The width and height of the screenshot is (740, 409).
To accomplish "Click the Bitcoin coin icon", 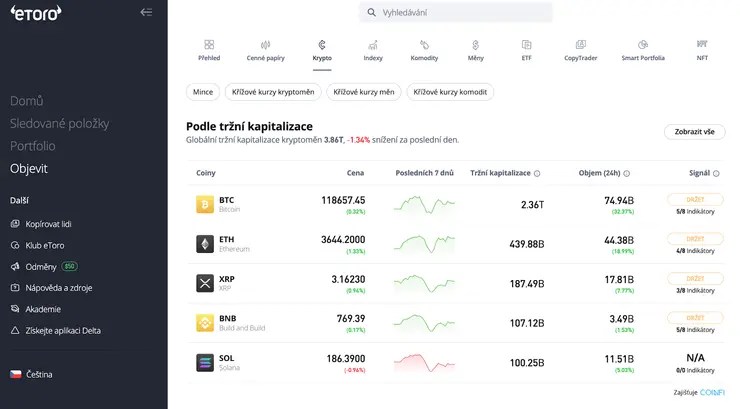I will (205, 204).
